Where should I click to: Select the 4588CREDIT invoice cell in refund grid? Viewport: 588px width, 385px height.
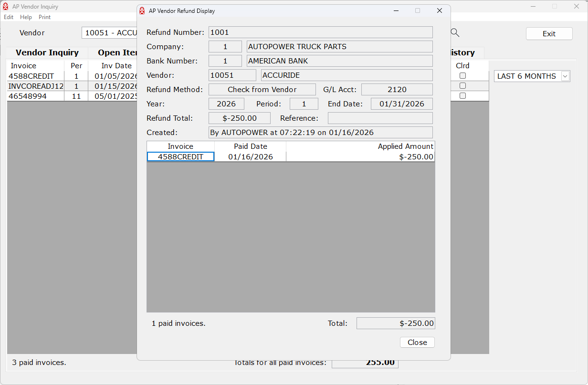180,157
